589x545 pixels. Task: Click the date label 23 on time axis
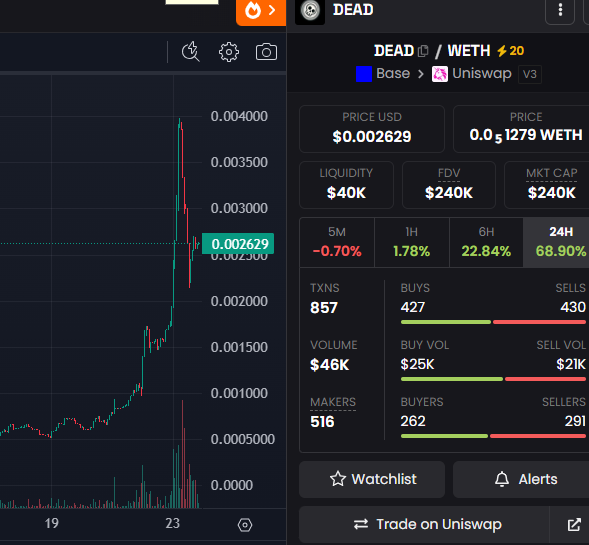(172, 523)
